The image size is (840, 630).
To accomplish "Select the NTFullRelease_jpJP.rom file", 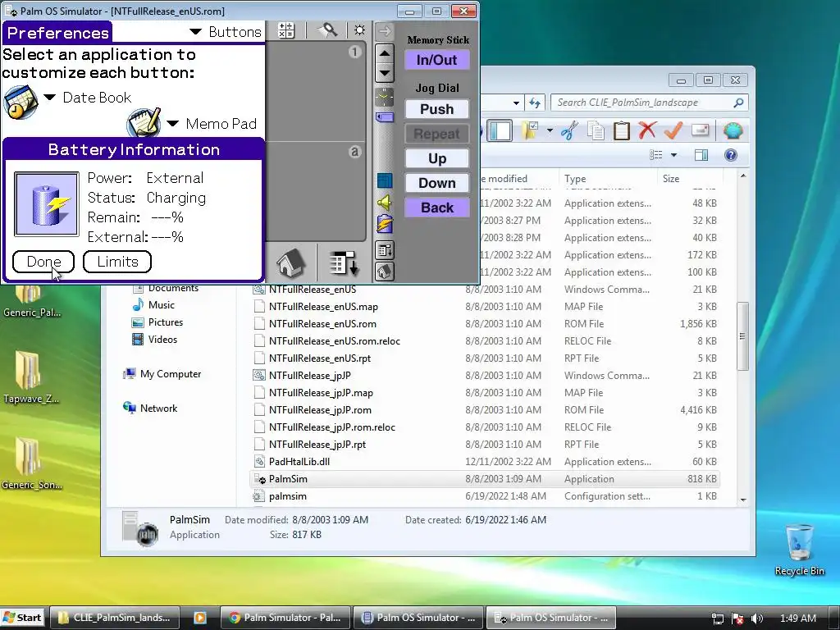I will pyautogui.click(x=485, y=410).
